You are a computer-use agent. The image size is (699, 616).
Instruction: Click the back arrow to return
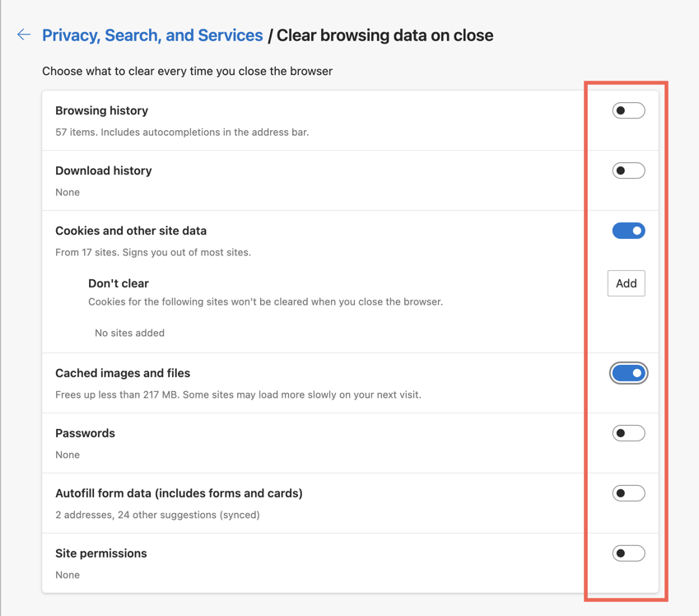click(23, 35)
